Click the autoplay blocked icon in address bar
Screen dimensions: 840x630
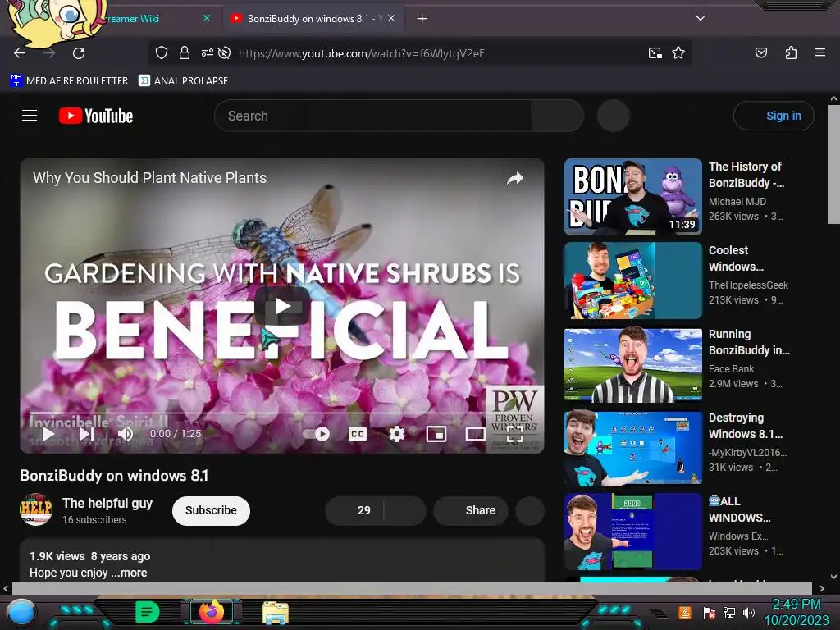click(x=225, y=53)
